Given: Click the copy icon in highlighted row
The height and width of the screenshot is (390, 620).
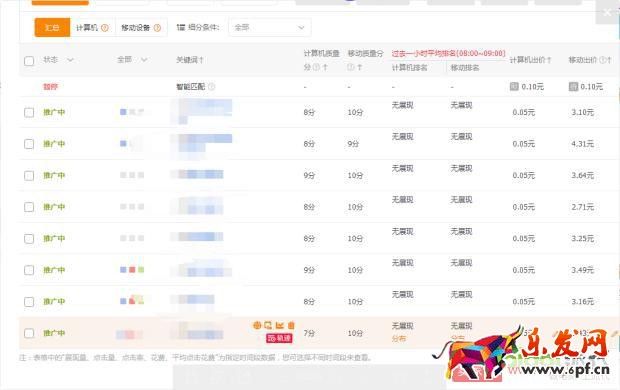Looking at the screenshot, I should click(x=268, y=325).
